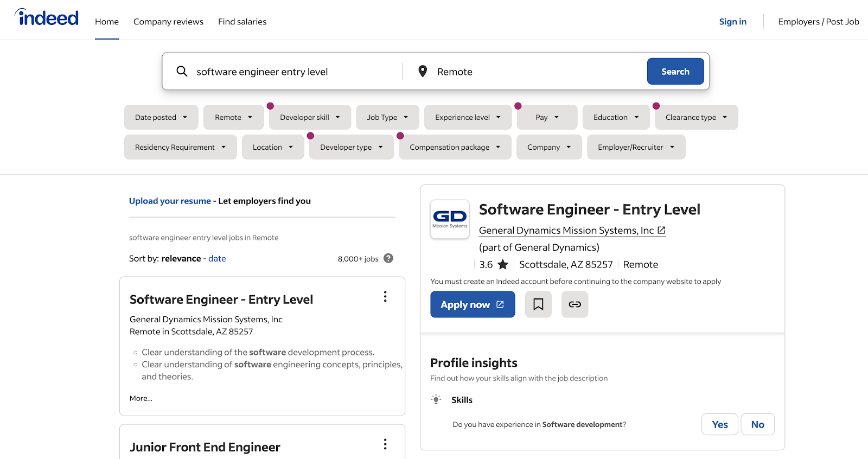Sort results by relevance
868x459 pixels.
181,258
